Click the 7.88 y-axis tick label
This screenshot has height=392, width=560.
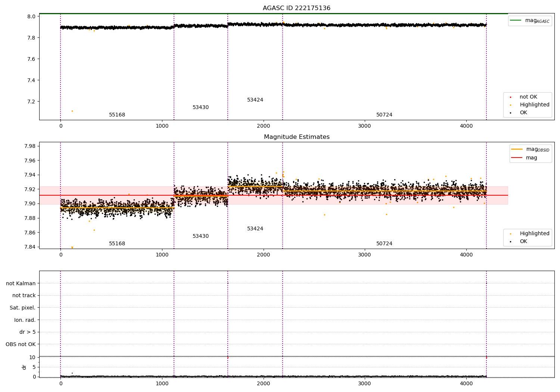(x=30, y=218)
